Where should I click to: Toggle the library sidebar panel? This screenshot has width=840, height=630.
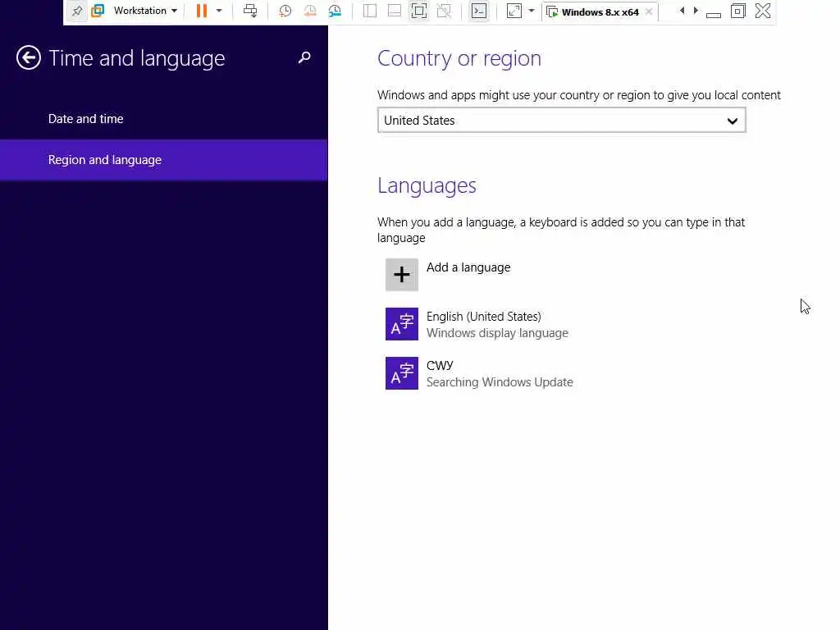370,11
